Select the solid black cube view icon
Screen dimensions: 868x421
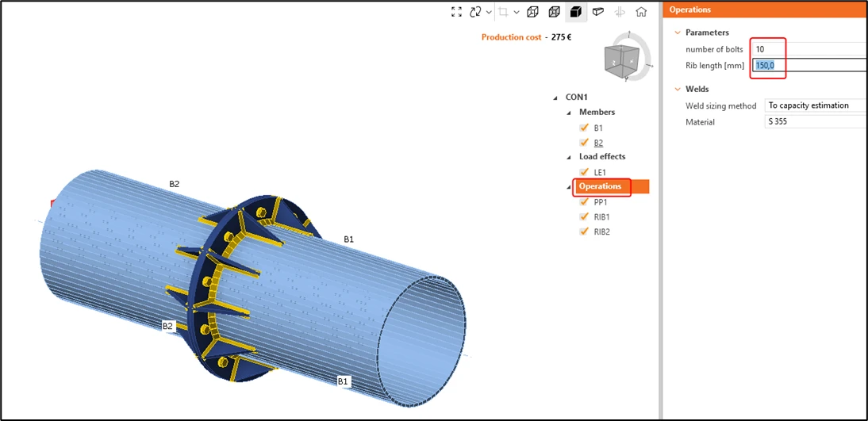tap(576, 12)
